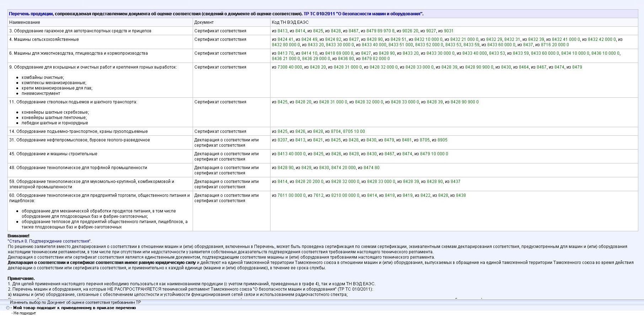This screenshot has height=329, width=644.
Task: Open code link 8413 40 000 0
Action: pyautogui.click(x=291, y=154)
